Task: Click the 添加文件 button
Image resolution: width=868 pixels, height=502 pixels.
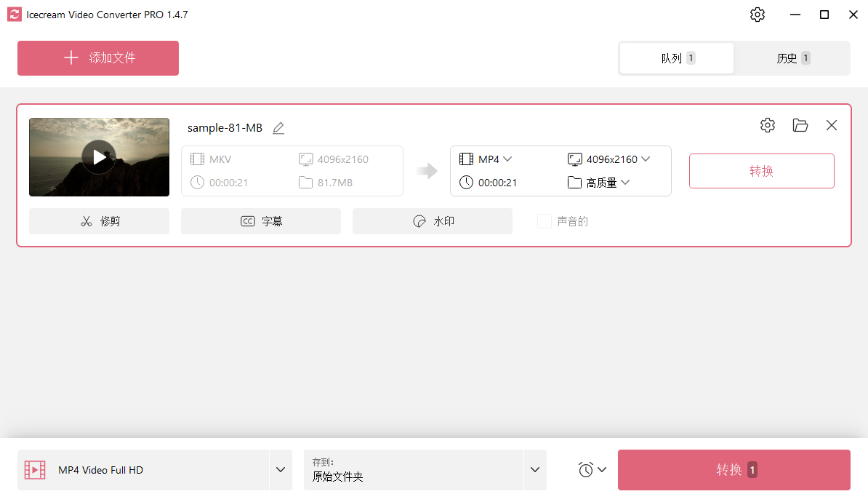Action: (98, 58)
